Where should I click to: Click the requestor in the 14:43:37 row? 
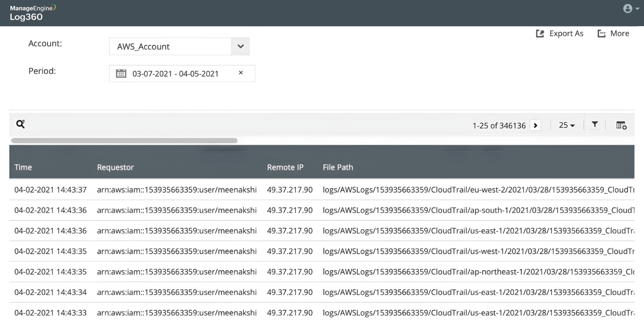[177, 190]
